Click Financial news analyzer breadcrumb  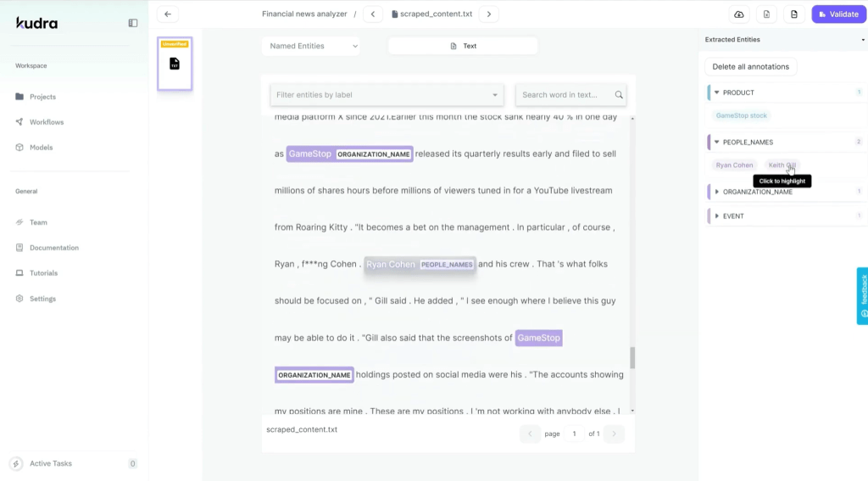pos(304,14)
